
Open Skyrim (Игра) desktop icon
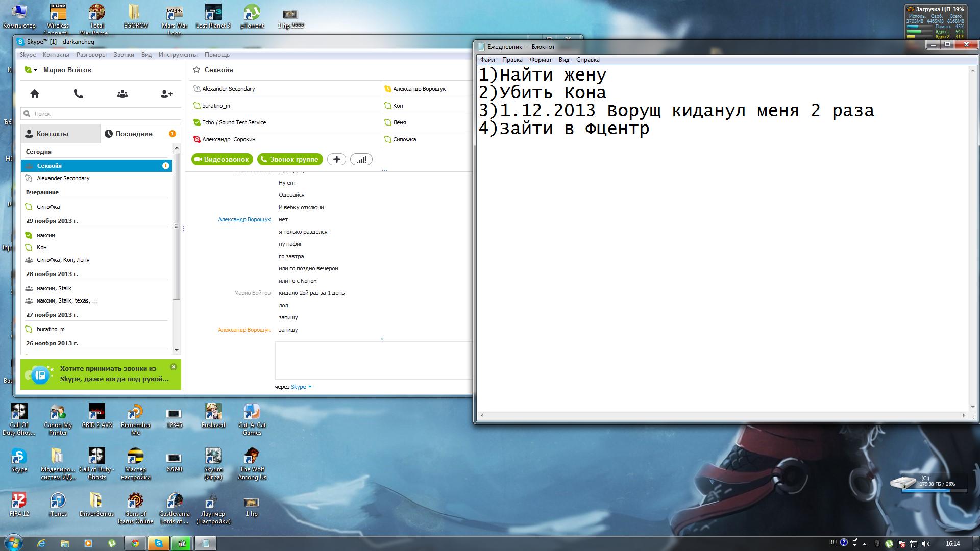pos(213,464)
